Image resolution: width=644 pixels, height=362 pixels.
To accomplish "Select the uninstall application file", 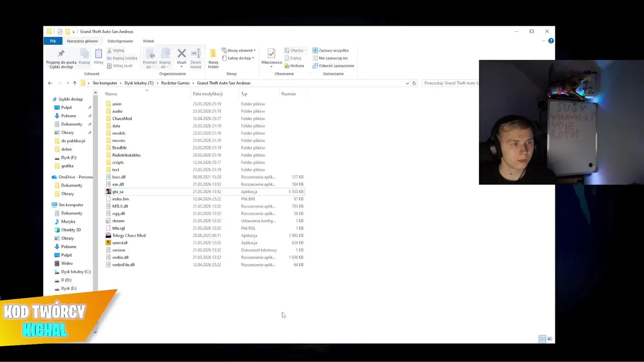I will coord(120,243).
